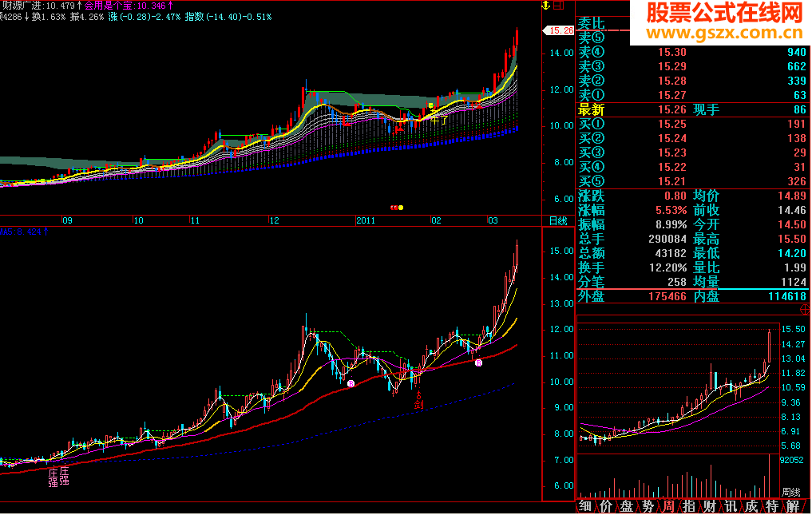Open the 讯 news tab
812x515 pixels.
coord(731,506)
